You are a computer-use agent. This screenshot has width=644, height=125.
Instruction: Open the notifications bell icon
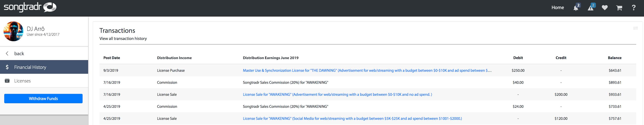[576, 8]
